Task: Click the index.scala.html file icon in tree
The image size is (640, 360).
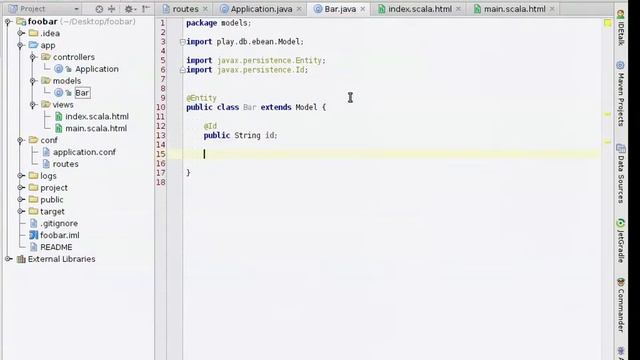Action: tap(58, 116)
